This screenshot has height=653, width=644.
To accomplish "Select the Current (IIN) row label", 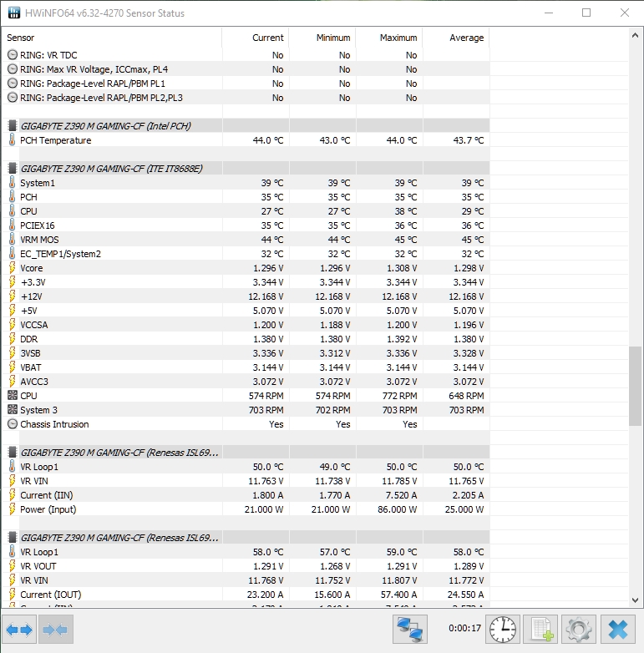I will point(47,495).
